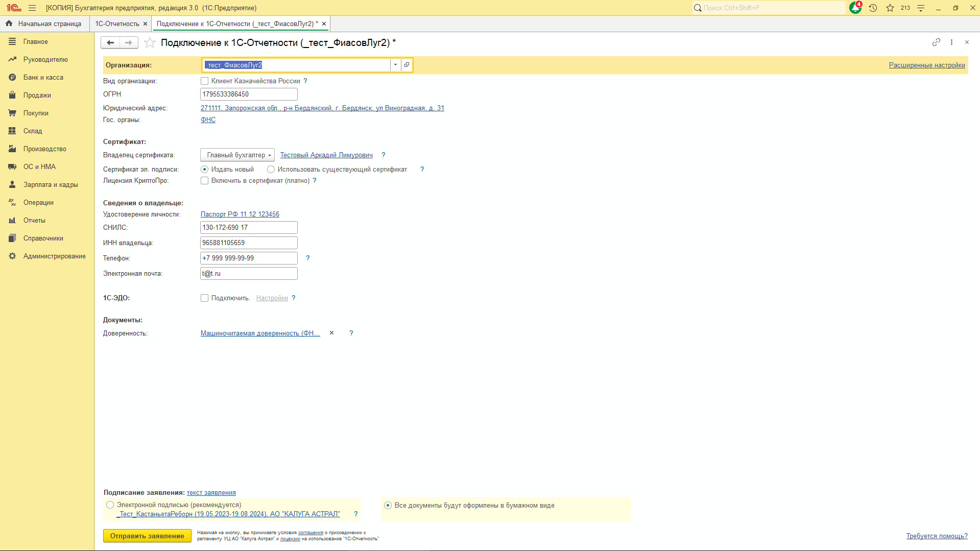The image size is (980, 551).
Task: Open the Справочники section
Action: point(43,238)
